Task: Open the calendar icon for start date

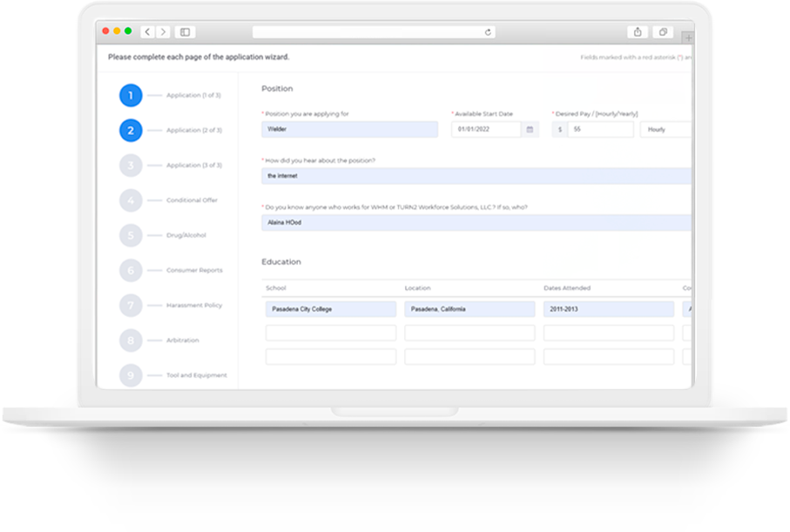Action: click(x=530, y=130)
